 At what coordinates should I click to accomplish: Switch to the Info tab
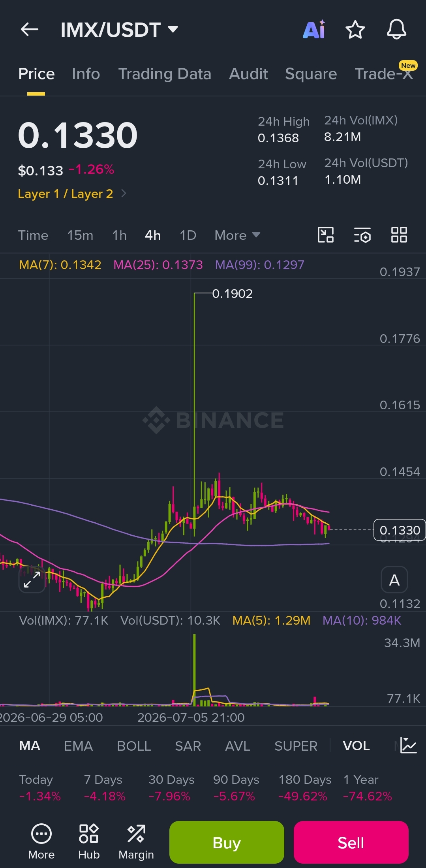(86, 74)
